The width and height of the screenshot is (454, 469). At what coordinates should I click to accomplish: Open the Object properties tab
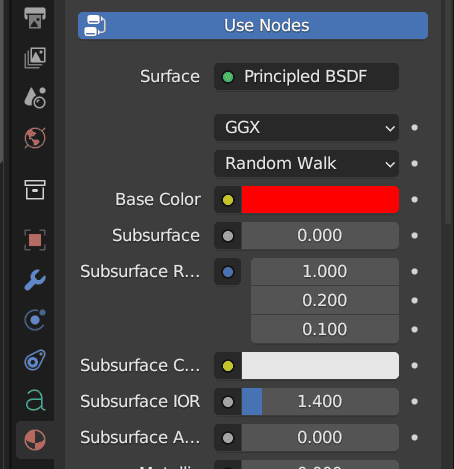35,240
